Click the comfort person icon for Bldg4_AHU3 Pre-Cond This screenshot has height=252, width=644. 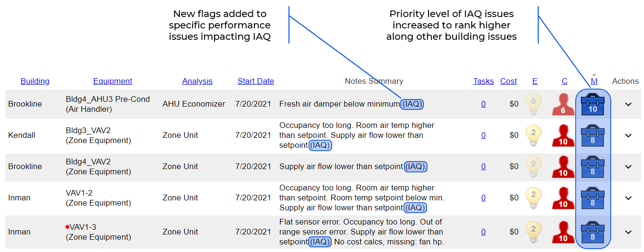563,104
